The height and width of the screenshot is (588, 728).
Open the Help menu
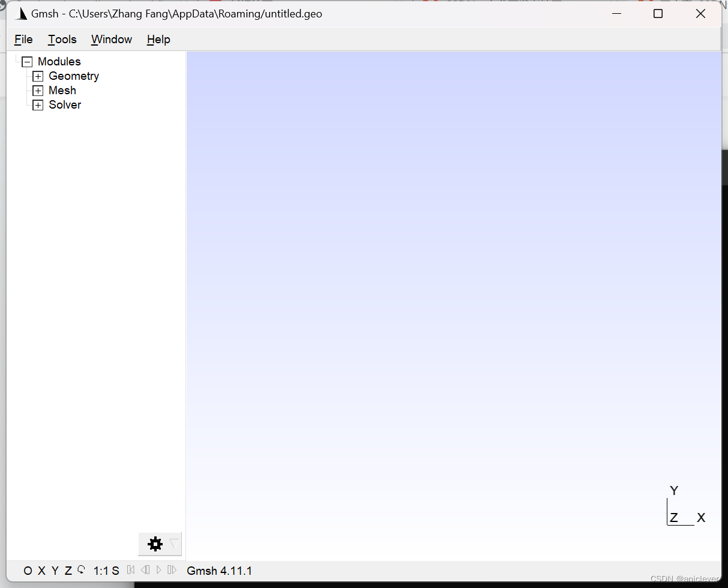coord(158,40)
